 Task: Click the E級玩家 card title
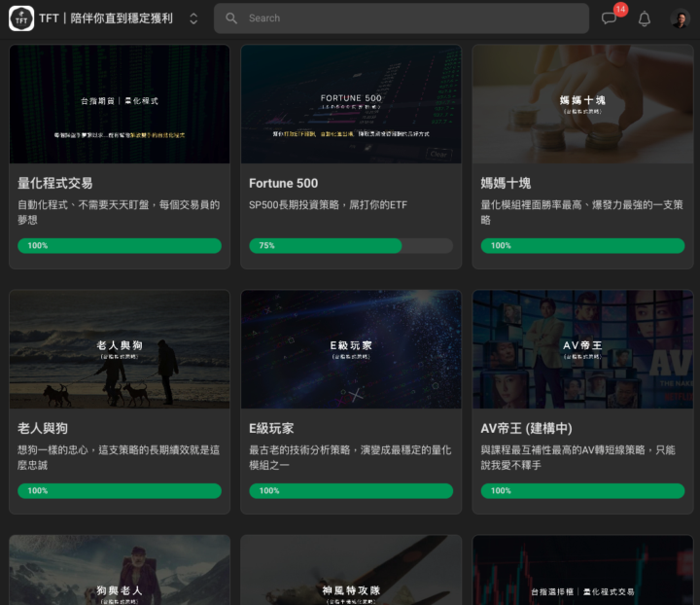[x=271, y=428]
